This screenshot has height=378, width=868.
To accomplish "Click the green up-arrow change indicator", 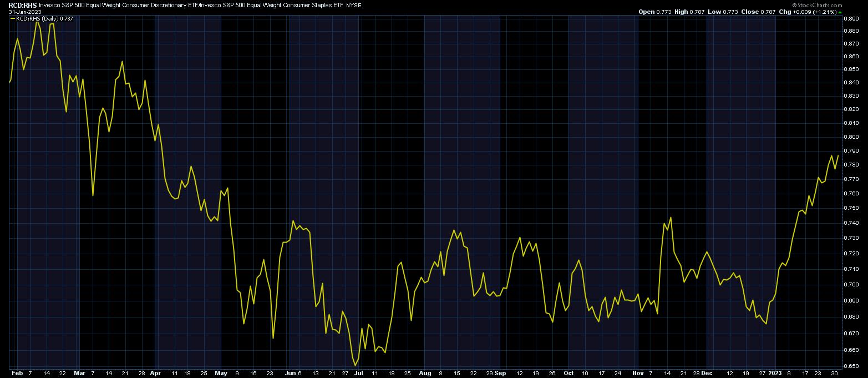I will click(x=840, y=12).
